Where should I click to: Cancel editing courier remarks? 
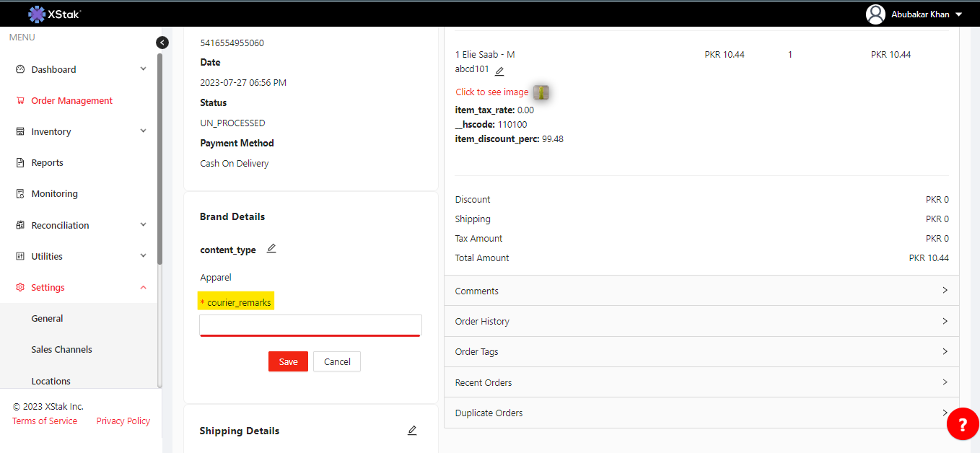tap(336, 362)
